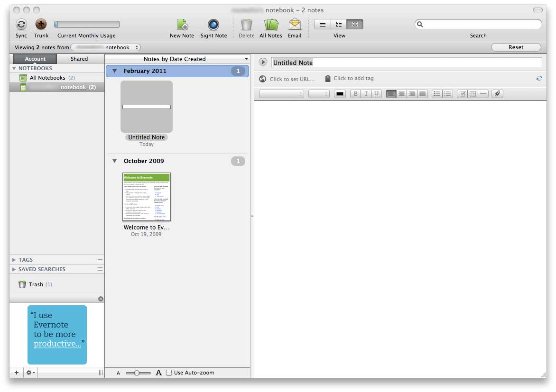Insert a table into the note
The image size is (556, 392).
pyautogui.click(x=473, y=94)
